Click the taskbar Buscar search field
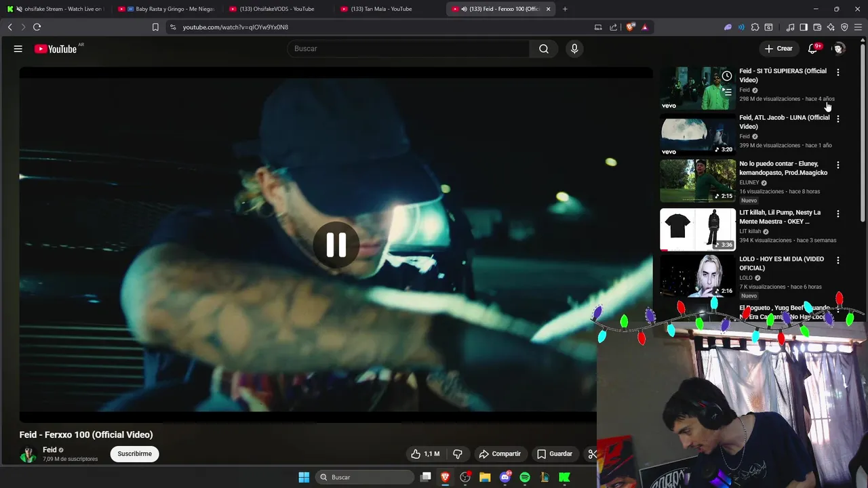 [365, 477]
